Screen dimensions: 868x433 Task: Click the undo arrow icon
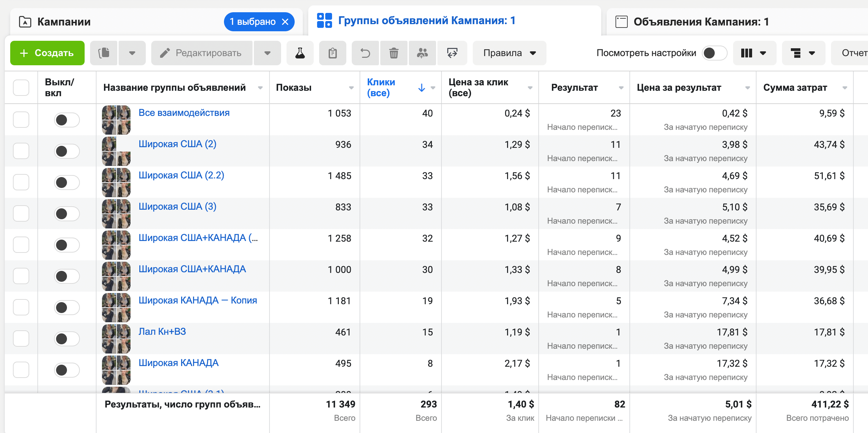(365, 53)
